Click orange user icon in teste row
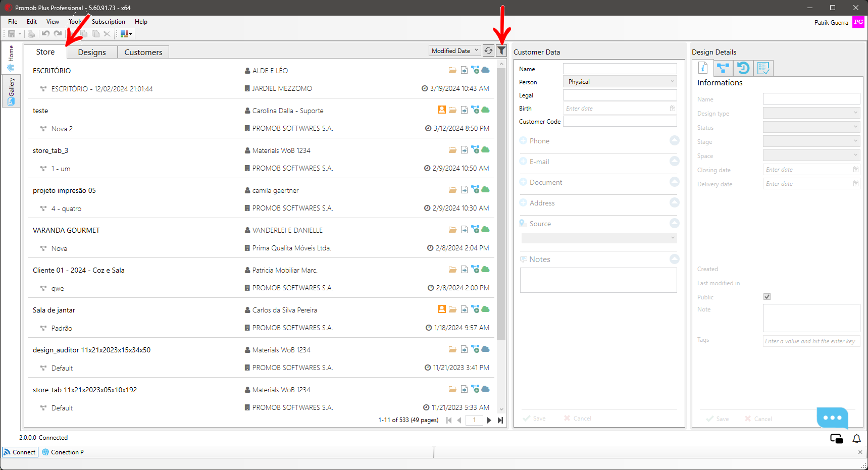Screen dimensions: 868x470 coord(442,110)
